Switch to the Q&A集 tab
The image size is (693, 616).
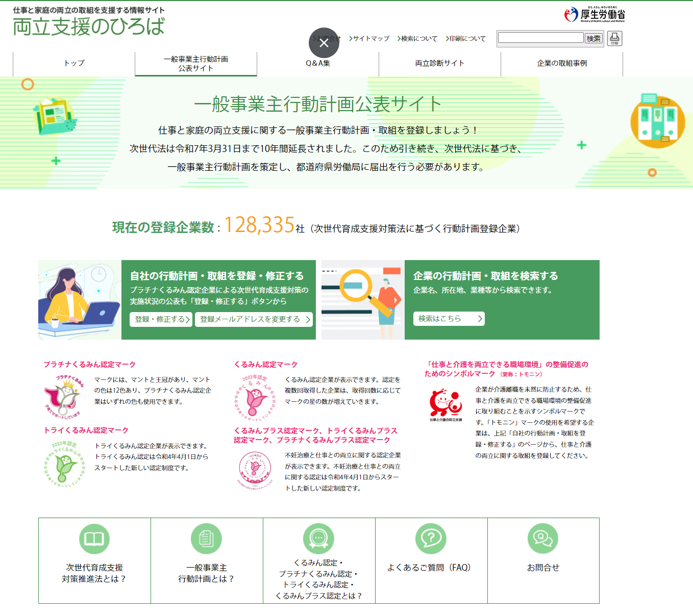pyautogui.click(x=318, y=63)
